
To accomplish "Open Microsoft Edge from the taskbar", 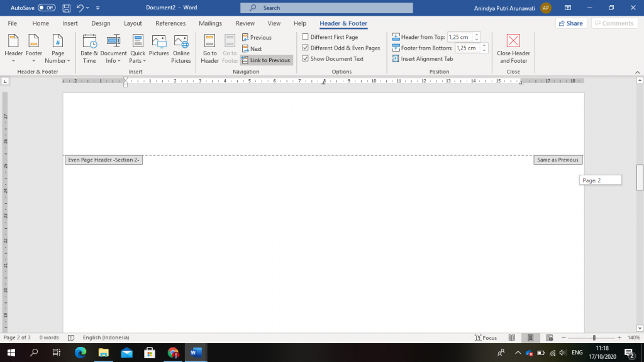I will tap(80, 353).
